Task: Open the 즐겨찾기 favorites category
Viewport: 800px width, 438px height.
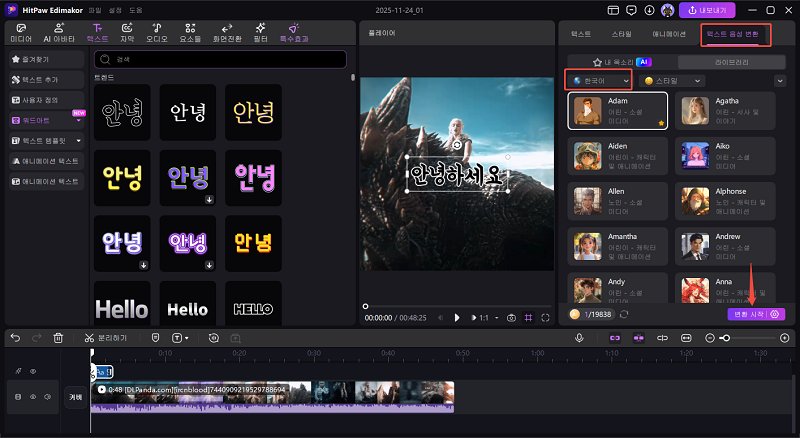Action: (x=46, y=59)
